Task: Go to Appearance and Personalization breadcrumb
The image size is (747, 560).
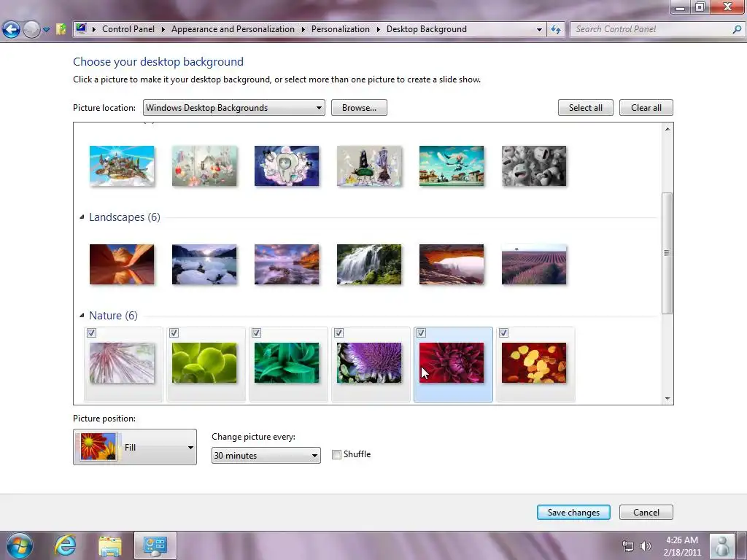Action: (x=233, y=29)
